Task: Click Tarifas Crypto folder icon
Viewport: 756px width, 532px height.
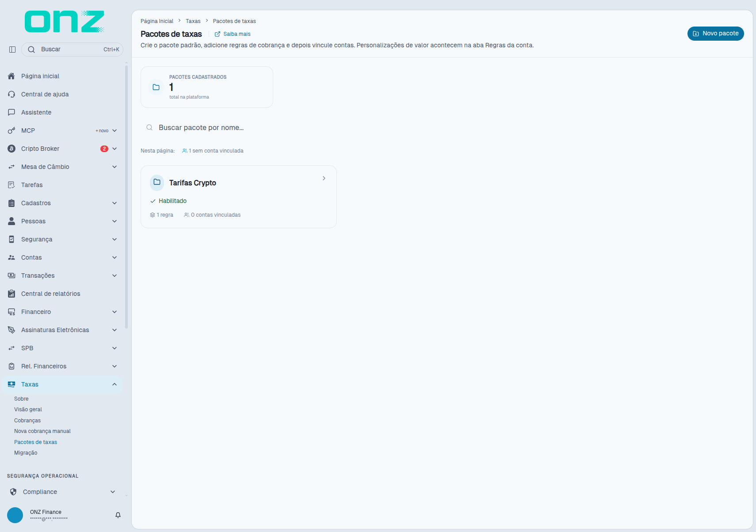Action: [157, 182]
